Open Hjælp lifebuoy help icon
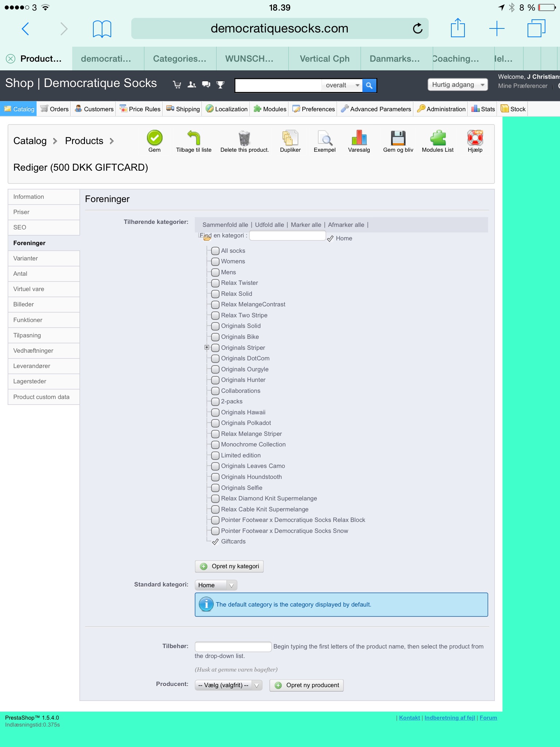This screenshot has width=560, height=747. (475, 138)
